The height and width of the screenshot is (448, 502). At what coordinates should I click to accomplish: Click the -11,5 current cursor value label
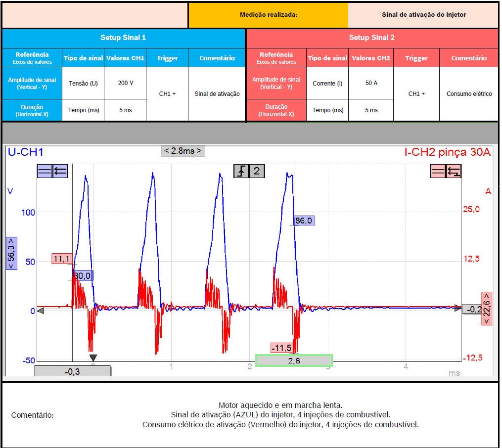(281, 348)
